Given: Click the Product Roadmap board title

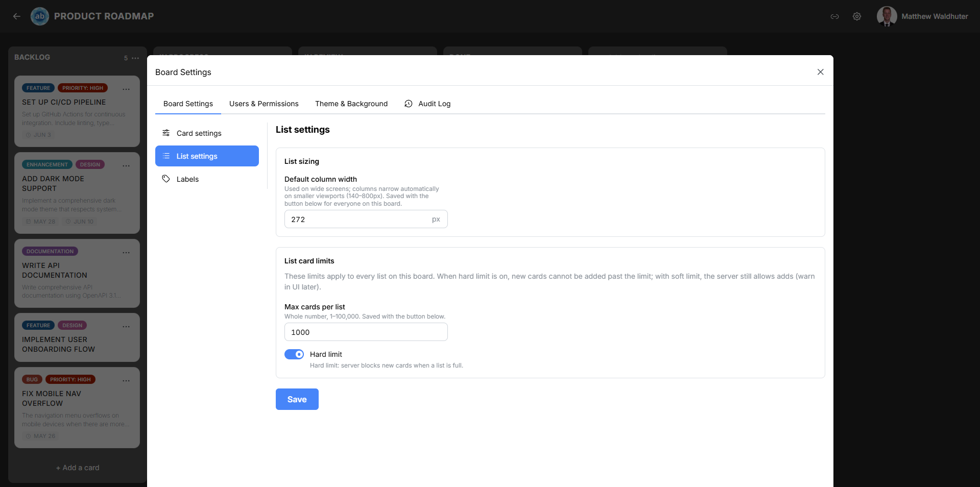Looking at the screenshot, I should point(104,16).
